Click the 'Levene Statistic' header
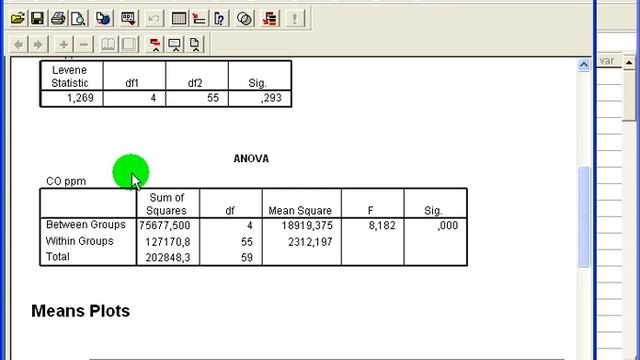This screenshot has height=360, width=640. 69,77
